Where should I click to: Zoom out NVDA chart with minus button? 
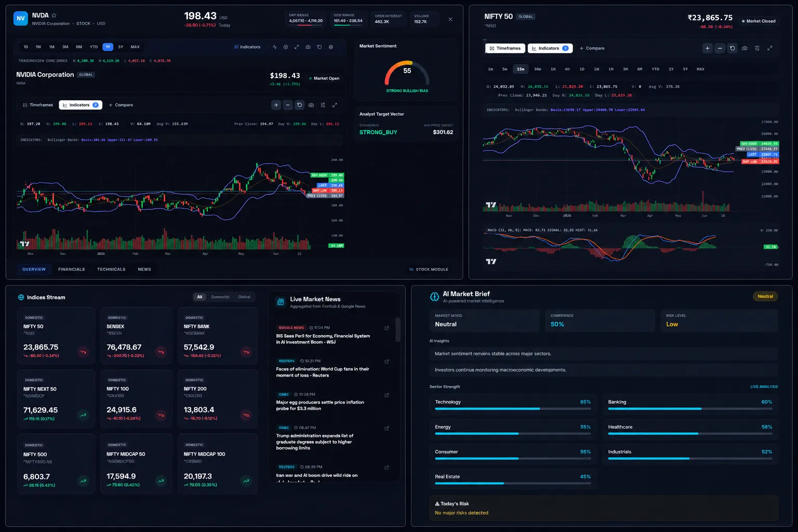click(288, 105)
